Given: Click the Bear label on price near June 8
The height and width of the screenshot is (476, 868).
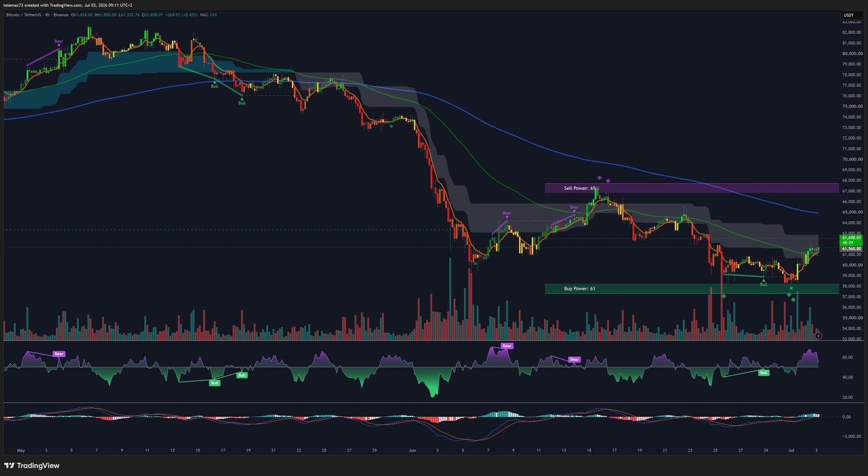Looking at the screenshot, I should coord(507,213).
